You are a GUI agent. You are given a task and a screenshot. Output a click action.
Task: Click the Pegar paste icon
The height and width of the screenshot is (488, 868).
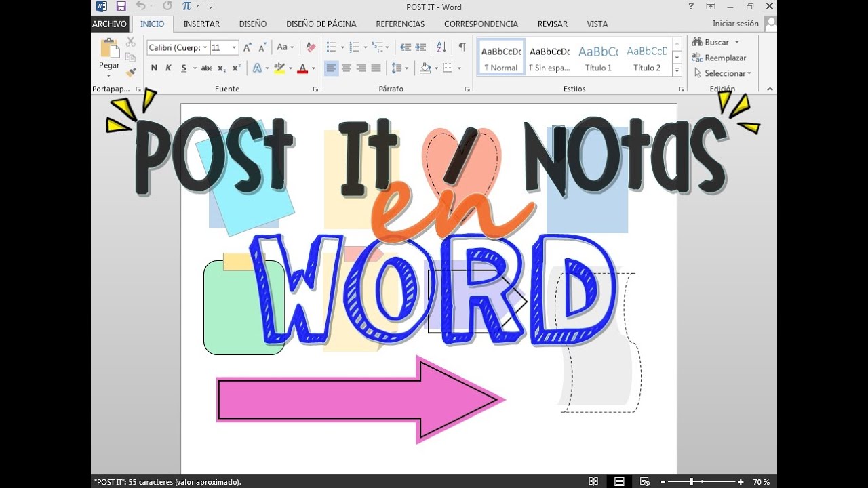[109, 49]
